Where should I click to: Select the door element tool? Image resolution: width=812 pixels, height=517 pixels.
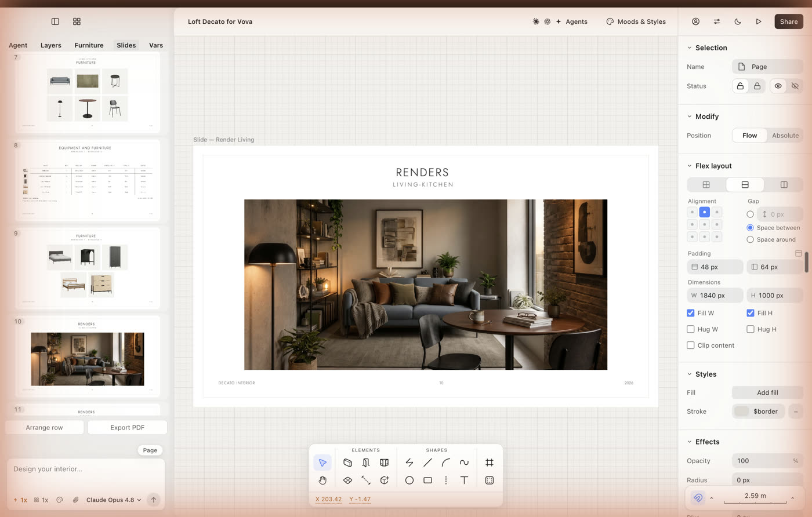[366, 463]
